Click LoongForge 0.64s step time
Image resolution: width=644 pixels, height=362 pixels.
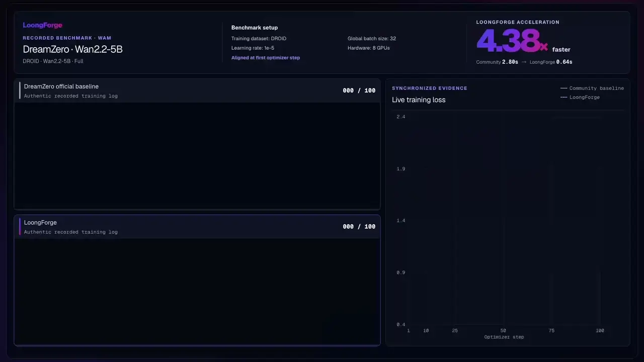point(551,62)
